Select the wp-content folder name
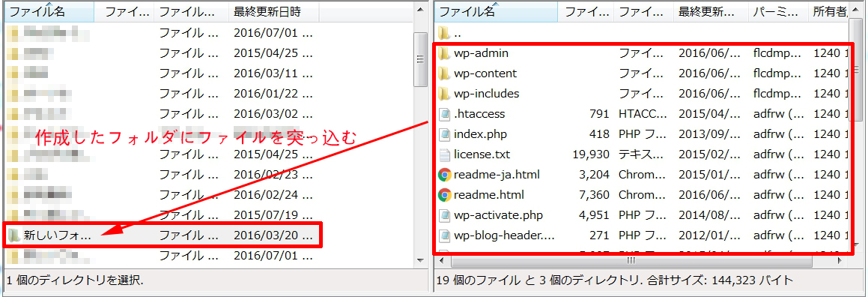This screenshot has height=297, width=868. 485,73
